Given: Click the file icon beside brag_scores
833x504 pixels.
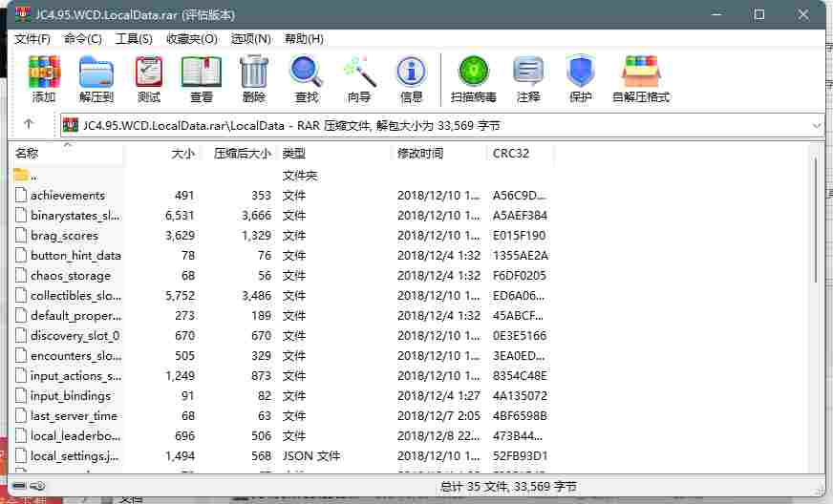Looking at the screenshot, I should 21,235.
